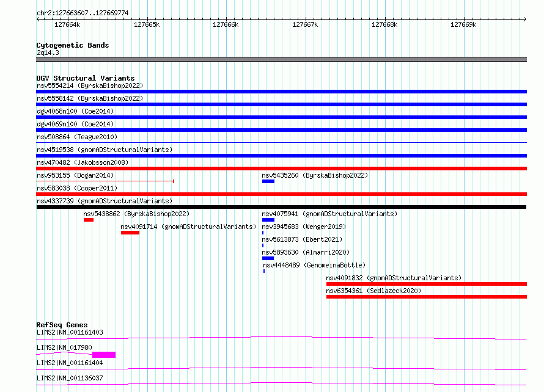This screenshot has width=544, height=392.
Task: Select the 127666k ruler position
Action: [x=226, y=24]
